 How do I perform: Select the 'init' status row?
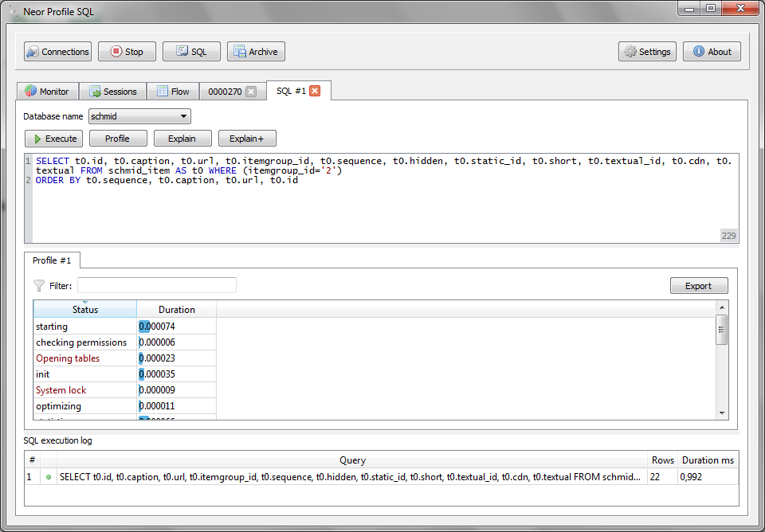[x=124, y=374]
